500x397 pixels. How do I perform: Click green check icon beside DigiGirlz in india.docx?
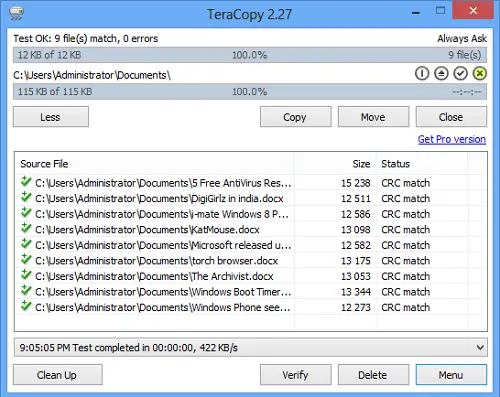(x=26, y=197)
